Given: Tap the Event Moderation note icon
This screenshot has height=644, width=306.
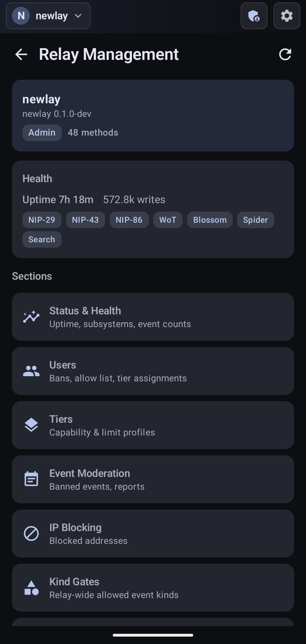Looking at the screenshot, I should (x=31, y=479).
